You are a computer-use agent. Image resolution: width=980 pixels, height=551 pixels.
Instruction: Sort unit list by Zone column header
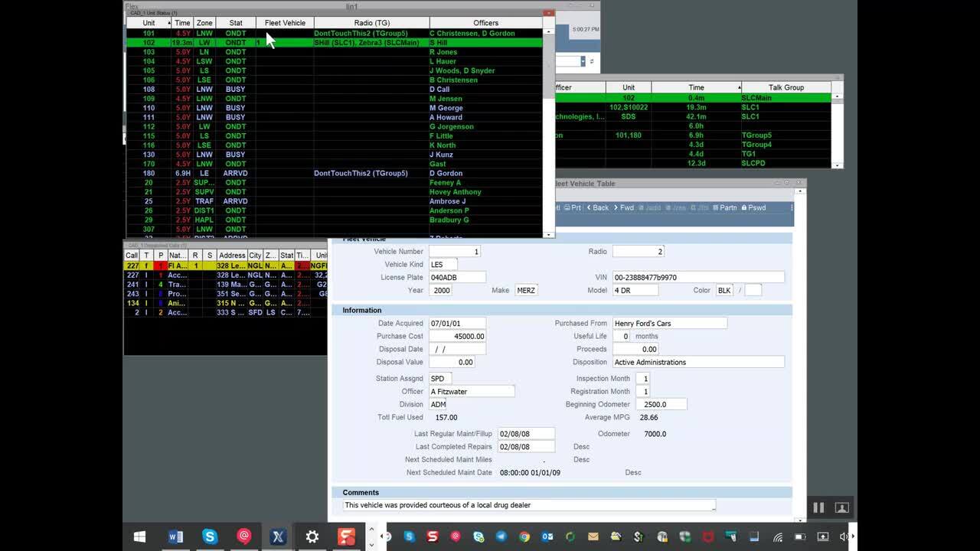(x=204, y=23)
